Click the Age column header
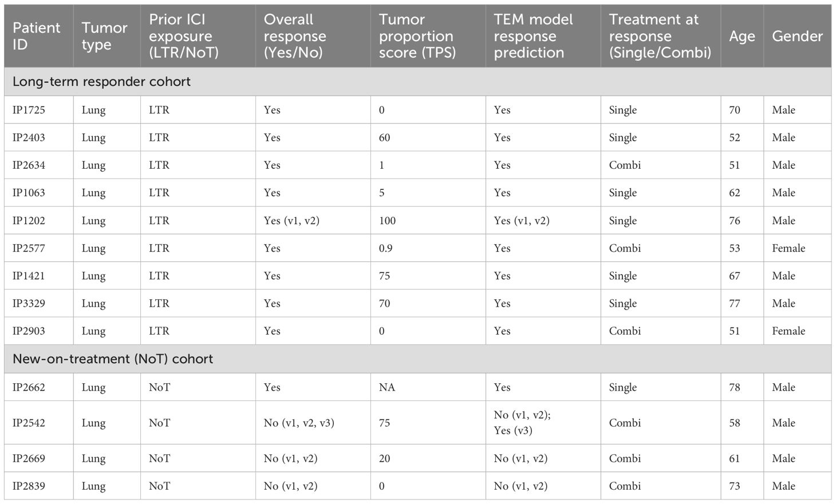836x504 pixels. [x=742, y=37]
